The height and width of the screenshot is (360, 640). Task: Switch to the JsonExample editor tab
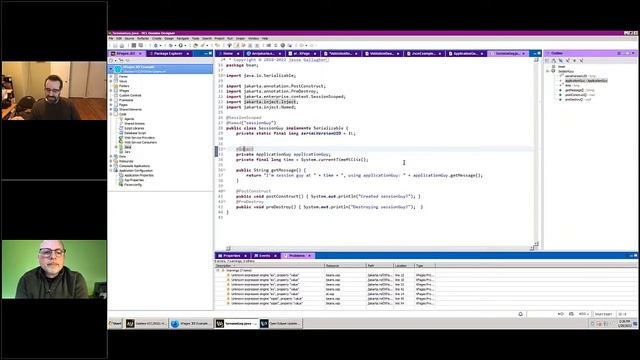(x=423, y=53)
